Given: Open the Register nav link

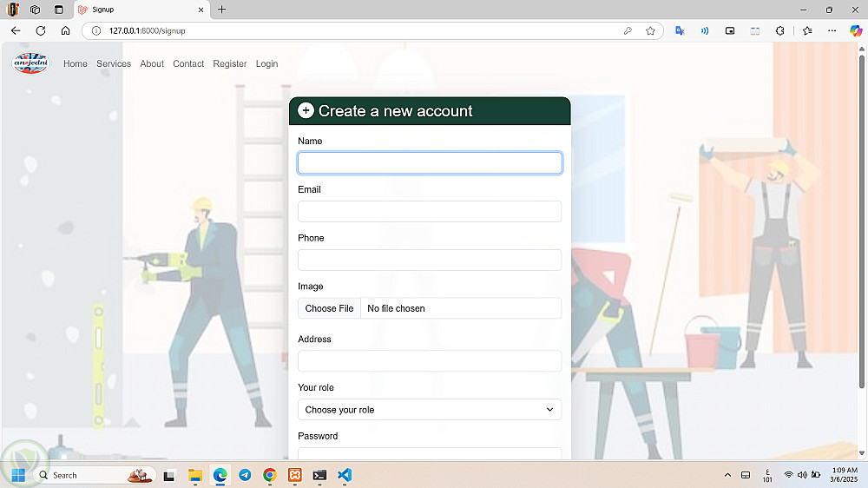Looking at the screenshot, I should click(230, 63).
